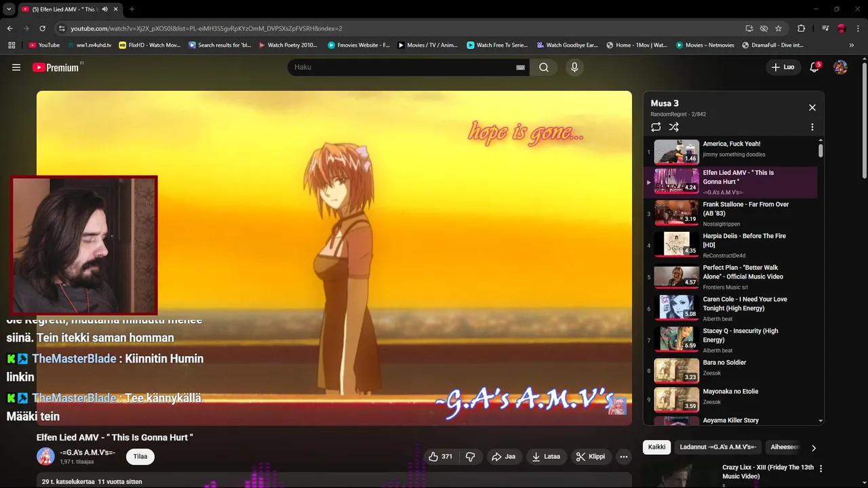
Task: Subscribe with the Tilaa button
Action: point(140,457)
